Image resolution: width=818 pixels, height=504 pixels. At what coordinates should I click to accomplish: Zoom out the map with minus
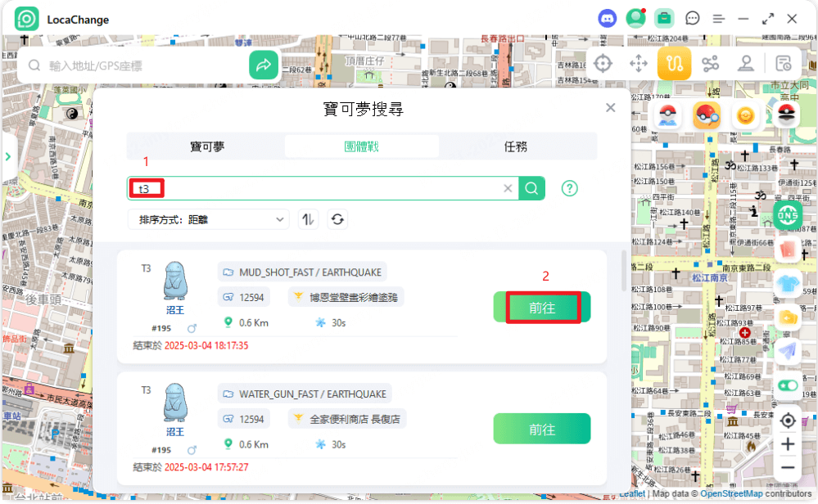(788, 467)
